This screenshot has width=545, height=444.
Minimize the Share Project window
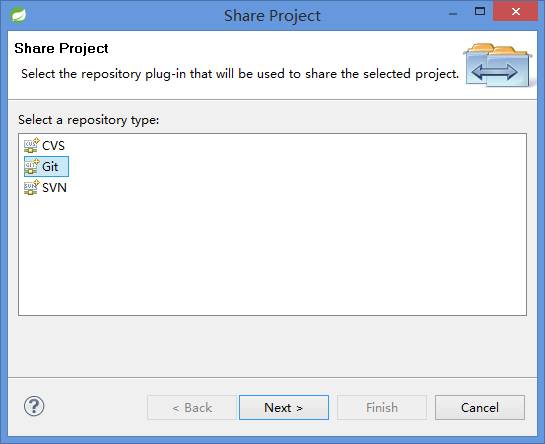(x=453, y=13)
